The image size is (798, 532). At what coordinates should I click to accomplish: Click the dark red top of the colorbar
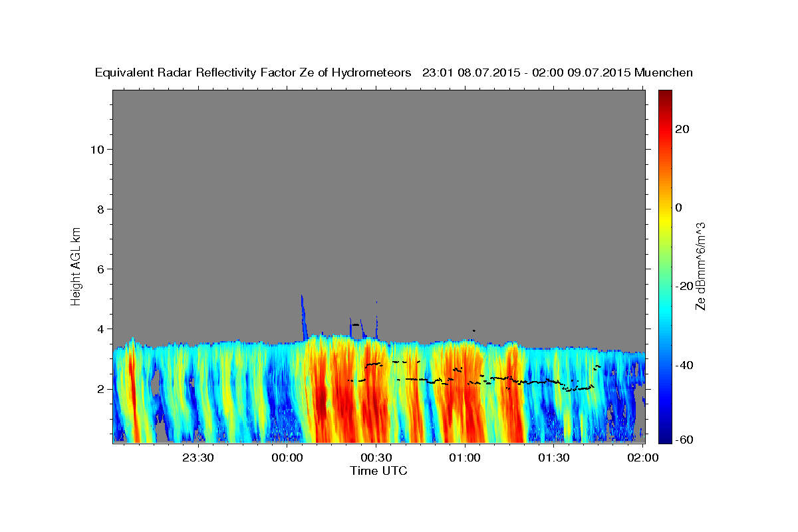click(x=665, y=95)
